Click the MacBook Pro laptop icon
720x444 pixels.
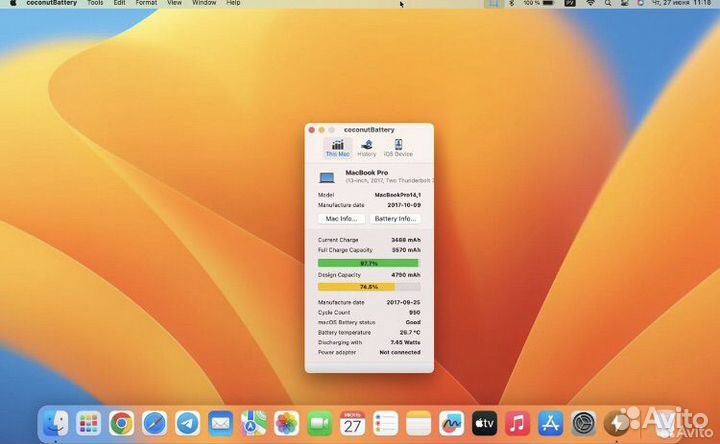point(327,177)
